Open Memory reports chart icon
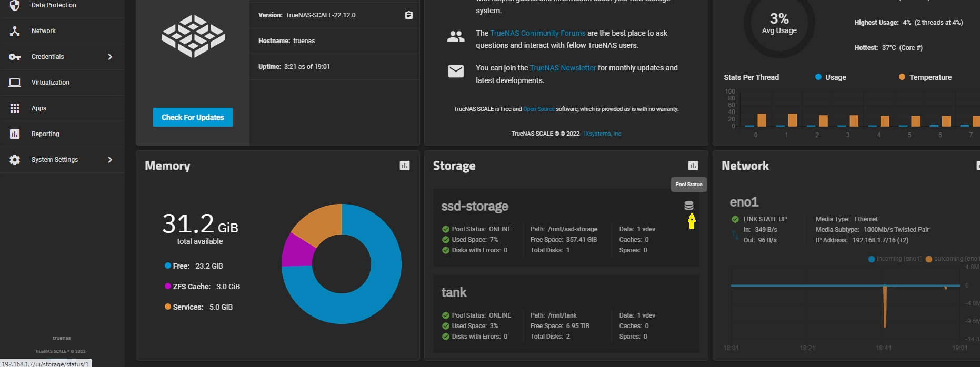The width and height of the screenshot is (980, 367). (405, 166)
